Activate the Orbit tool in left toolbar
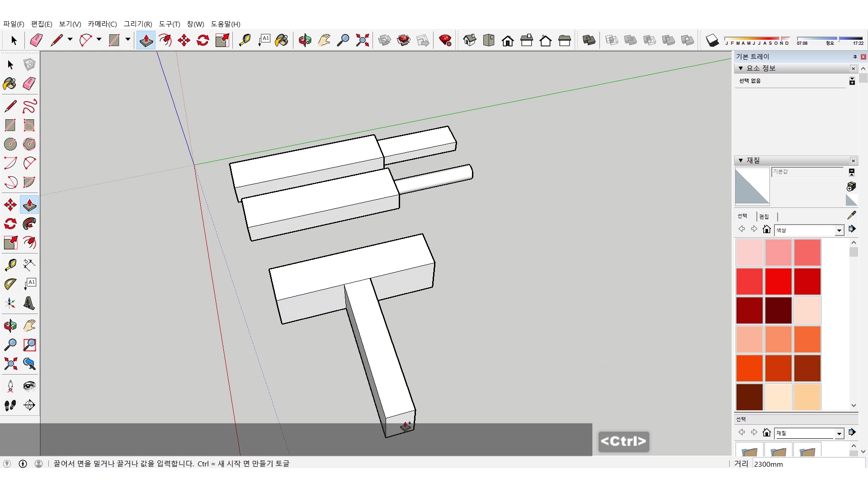 pos(10,326)
